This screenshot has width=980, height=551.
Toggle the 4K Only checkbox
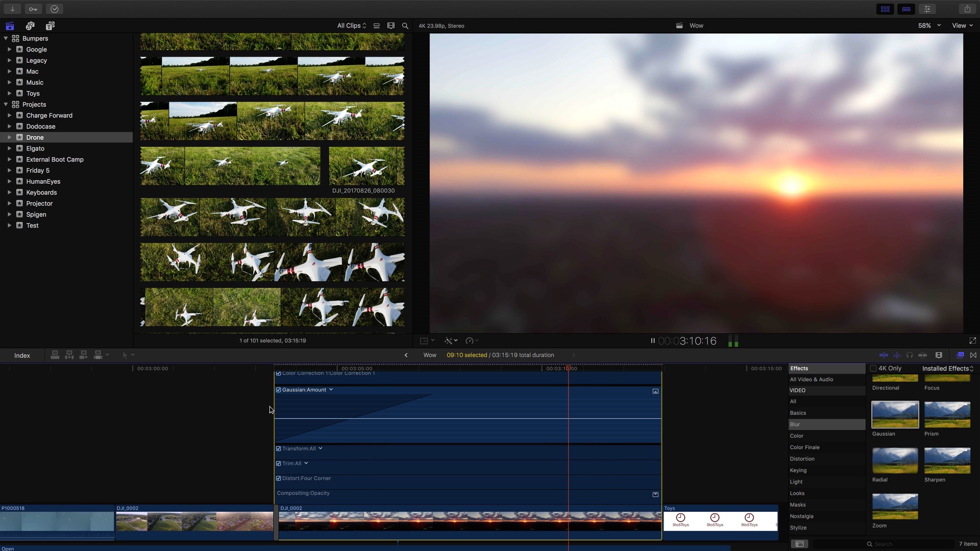pyautogui.click(x=873, y=368)
